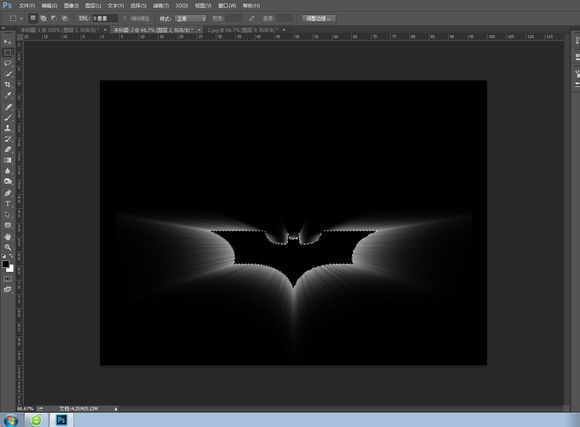The width and height of the screenshot is (580, 427).
Task: Expand the toolbox with the double-arrow
Action: click(3, 28)
